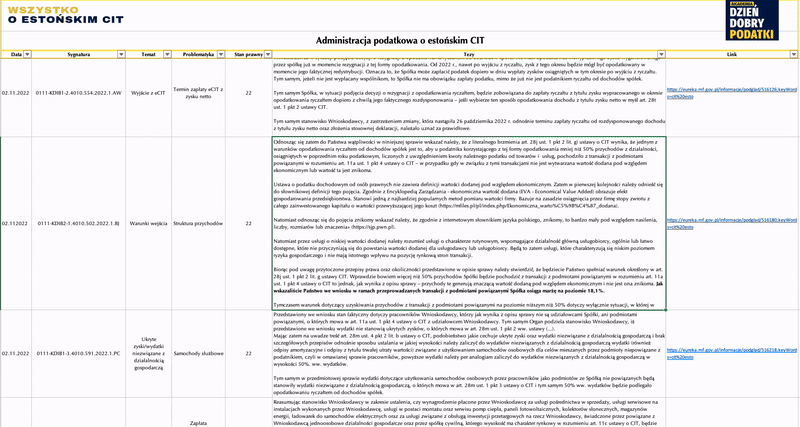Select date cell in the Samochody służbowe row

tap(16, 353)
